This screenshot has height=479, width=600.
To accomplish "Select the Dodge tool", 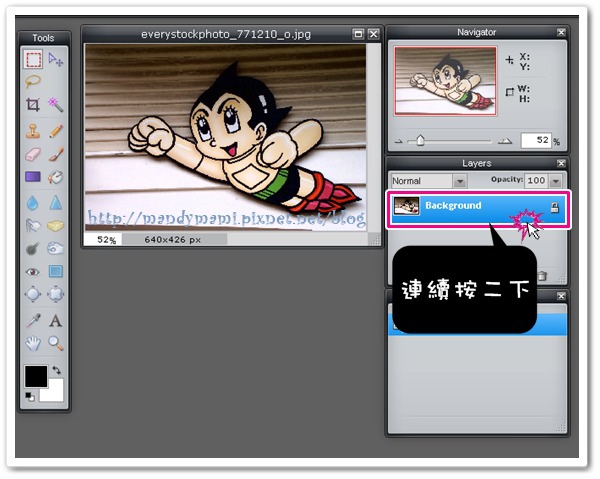I will pos(33,249).
